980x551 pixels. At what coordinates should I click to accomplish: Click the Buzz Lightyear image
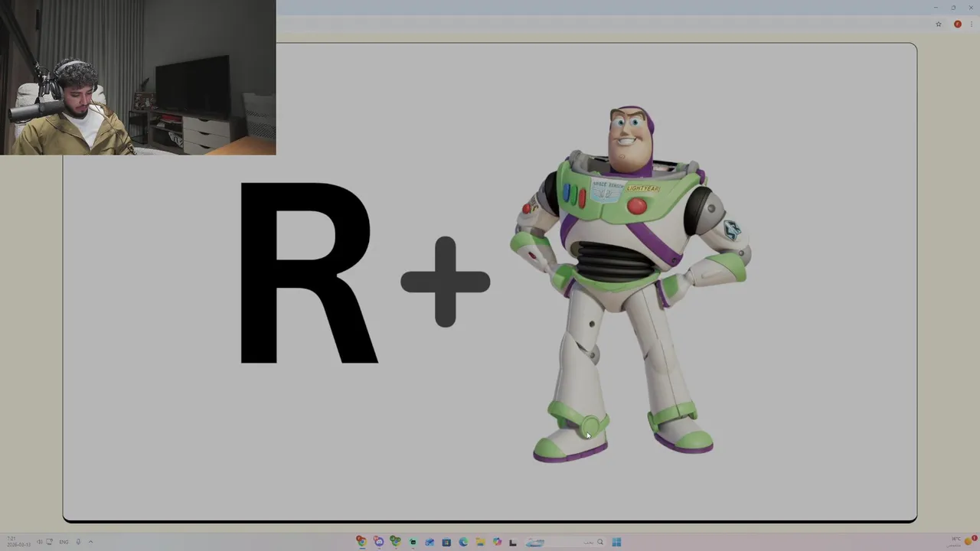coord(630,285)
